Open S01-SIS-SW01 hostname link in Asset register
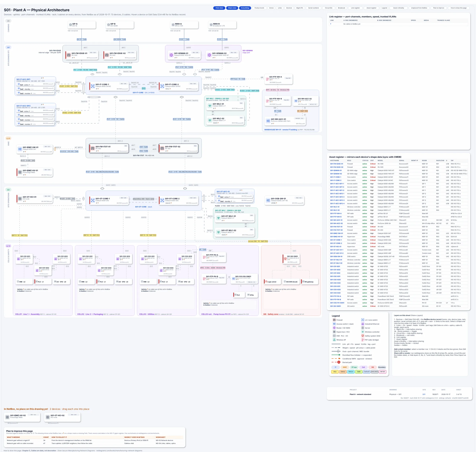 click(x=335, y=306)
